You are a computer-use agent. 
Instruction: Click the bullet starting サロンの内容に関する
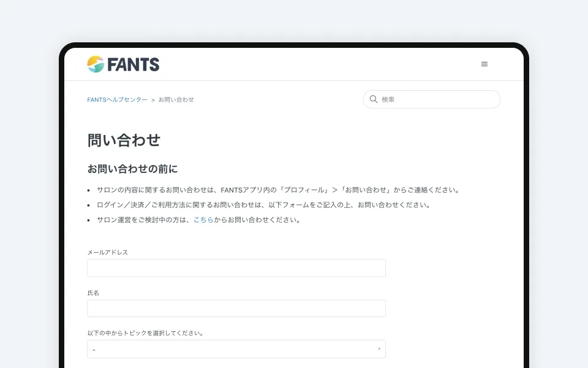[x=278, y=190]
